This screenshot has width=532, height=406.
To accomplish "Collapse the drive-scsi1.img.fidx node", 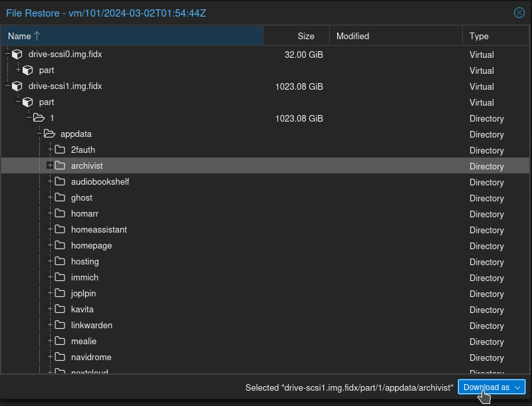I will coord(7,86).
